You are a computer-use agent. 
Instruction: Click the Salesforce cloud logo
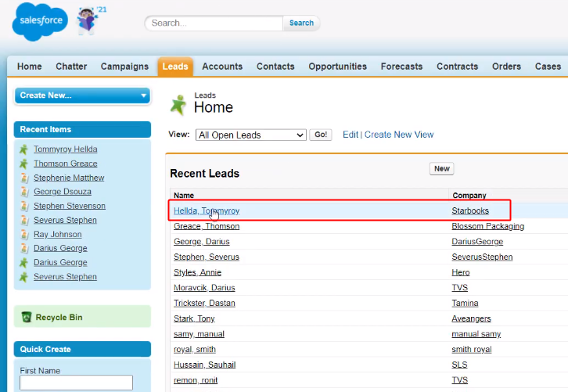tap(40, 22)
